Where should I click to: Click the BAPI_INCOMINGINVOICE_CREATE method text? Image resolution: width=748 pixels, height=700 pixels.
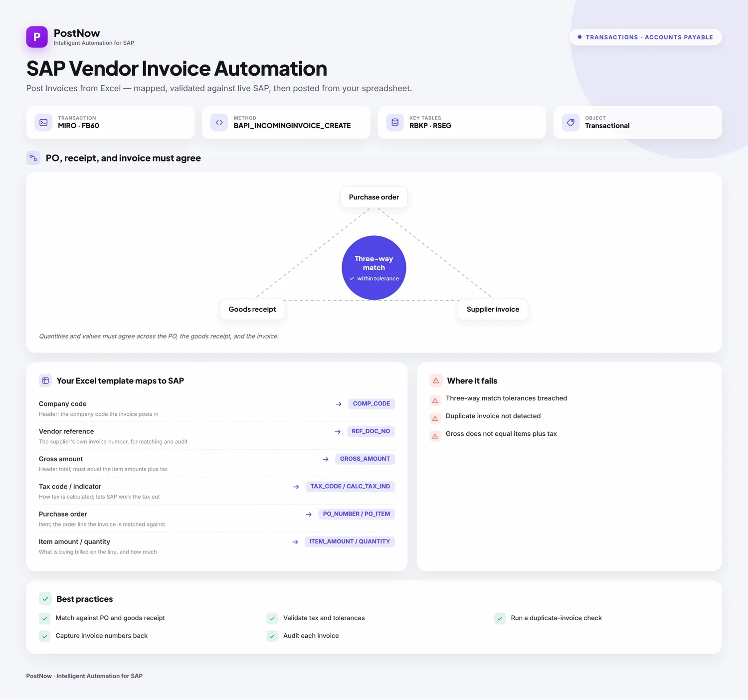292,126
